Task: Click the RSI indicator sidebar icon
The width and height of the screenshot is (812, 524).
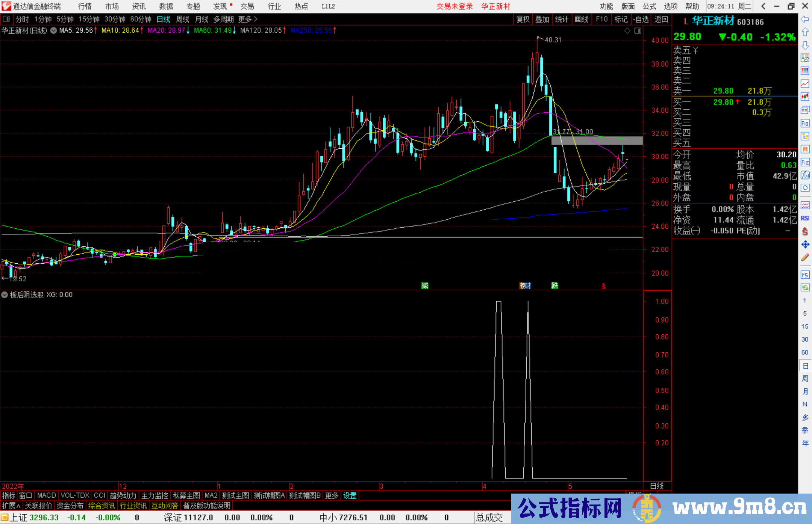Action: coord(805,218)
